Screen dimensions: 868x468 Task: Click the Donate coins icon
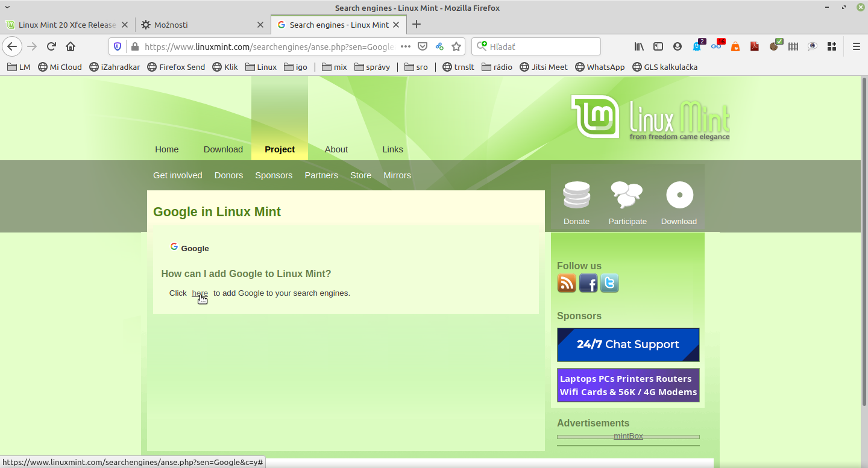pos(576,195)
